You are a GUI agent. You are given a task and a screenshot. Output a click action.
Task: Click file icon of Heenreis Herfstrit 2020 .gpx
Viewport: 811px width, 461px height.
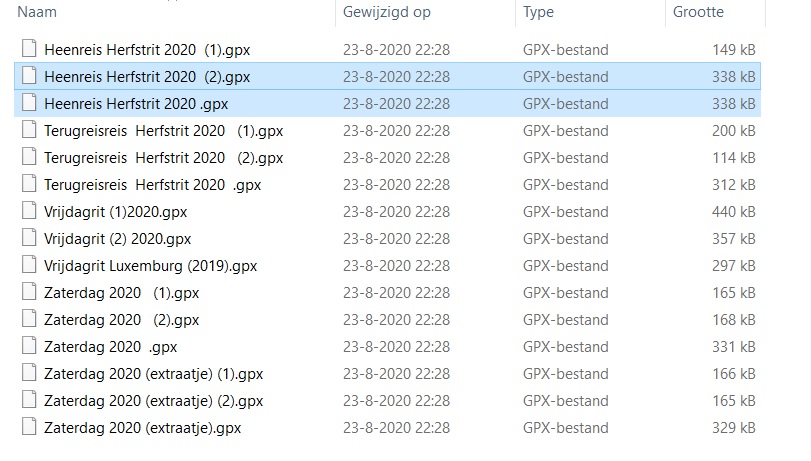pos(29,102)
